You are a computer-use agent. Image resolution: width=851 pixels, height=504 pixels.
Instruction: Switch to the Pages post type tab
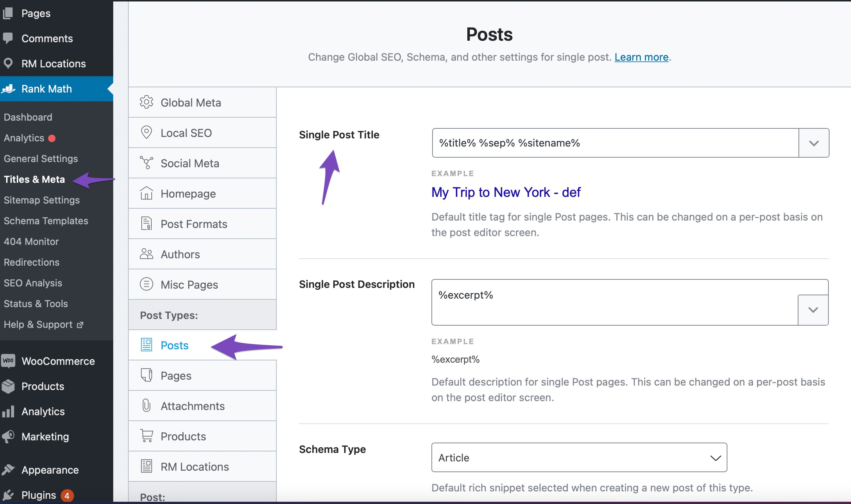pos(176,376)
